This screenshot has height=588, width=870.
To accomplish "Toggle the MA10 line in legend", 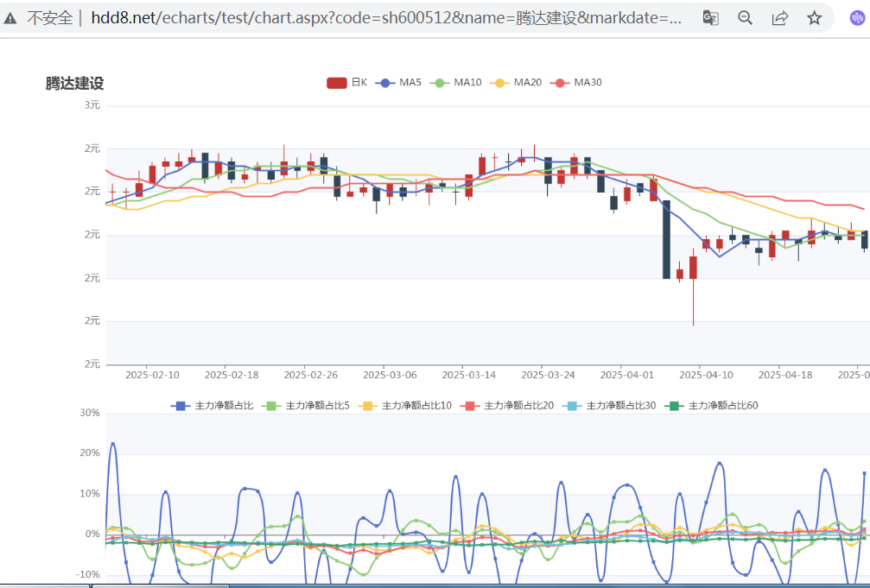I will [456, 82].
